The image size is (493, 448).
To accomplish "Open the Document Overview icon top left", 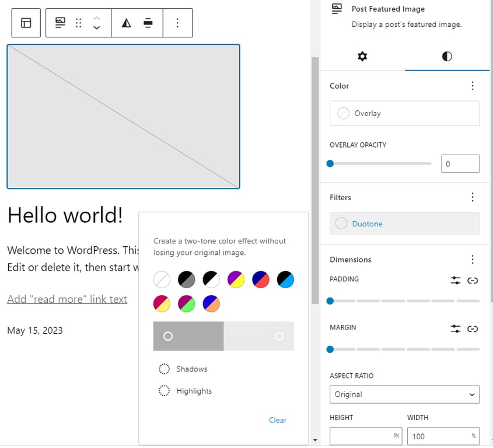I will (x=26, y=23).
